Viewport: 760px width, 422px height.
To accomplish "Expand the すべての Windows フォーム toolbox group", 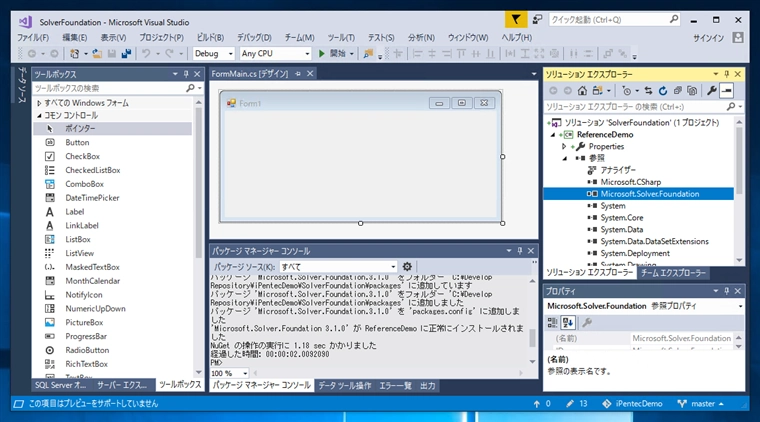I will point(39,103).
